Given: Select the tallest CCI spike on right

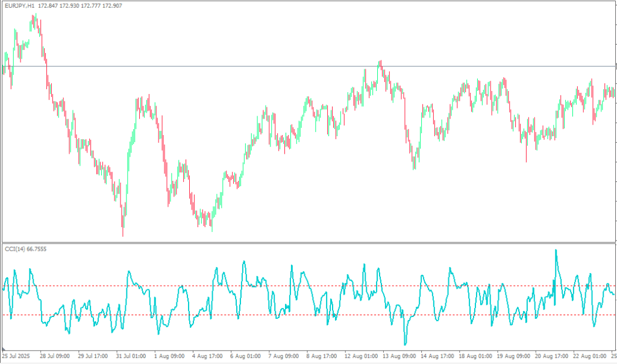Looking at the screenshot, I should pyautogui.click(x=556, y=251).
